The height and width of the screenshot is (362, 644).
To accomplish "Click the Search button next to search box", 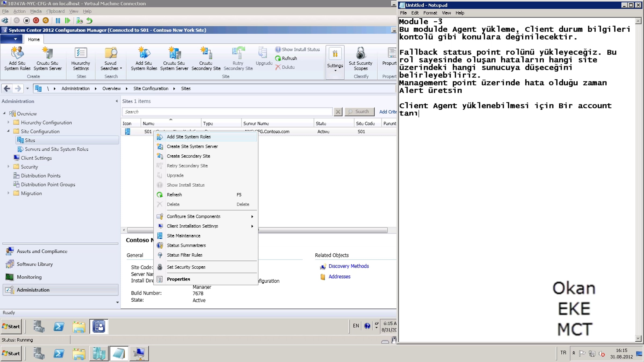I will click(x=359, y=112).
